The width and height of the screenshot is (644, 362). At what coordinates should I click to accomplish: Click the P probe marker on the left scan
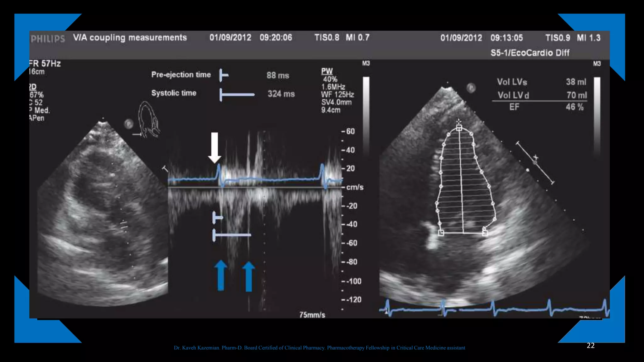click(128, 124)
